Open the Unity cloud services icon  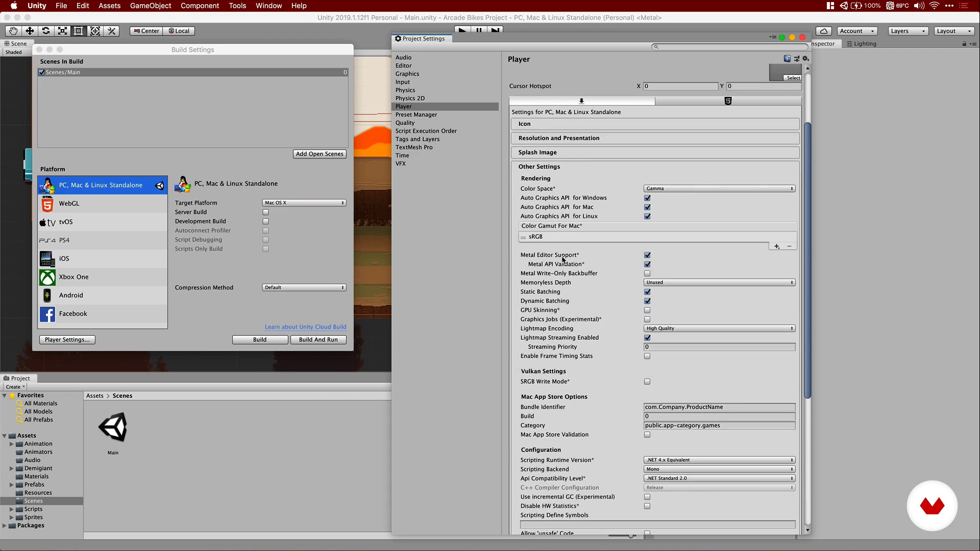pyautogui.click(x=824, y=31)
